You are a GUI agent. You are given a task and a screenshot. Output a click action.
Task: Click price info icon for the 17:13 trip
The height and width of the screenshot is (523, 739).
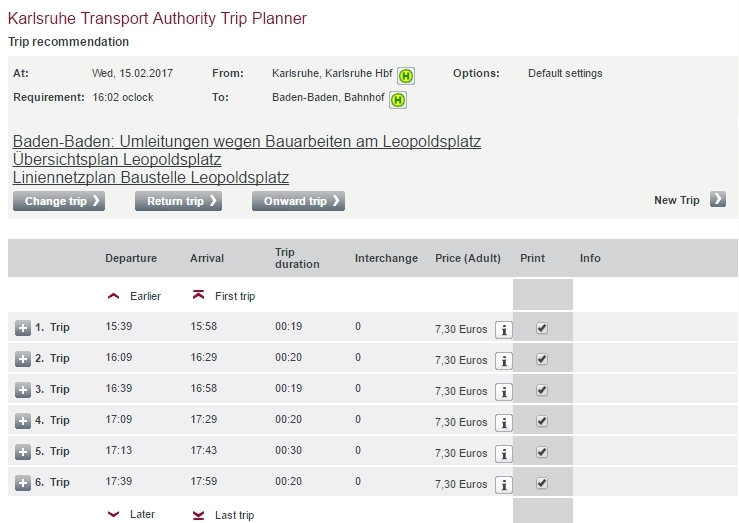(x=504, y=454)
